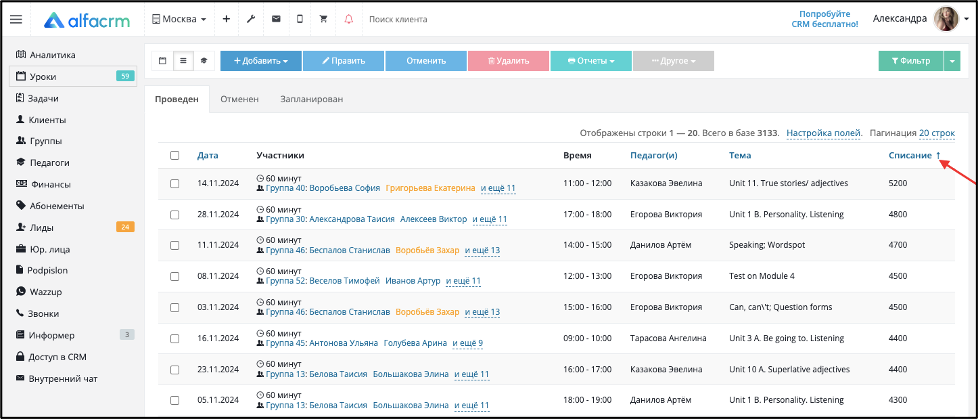Expand the arrow next to Фильтр

(x=952, y=61)
